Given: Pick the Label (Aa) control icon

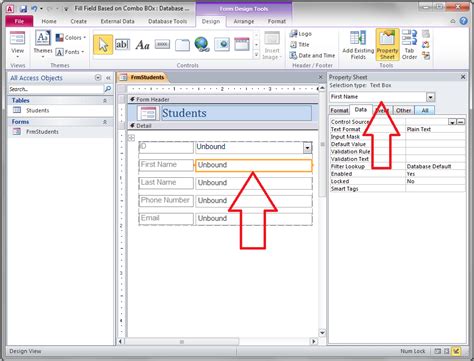Looking at the screenshot, I should [x=142, y=45].
